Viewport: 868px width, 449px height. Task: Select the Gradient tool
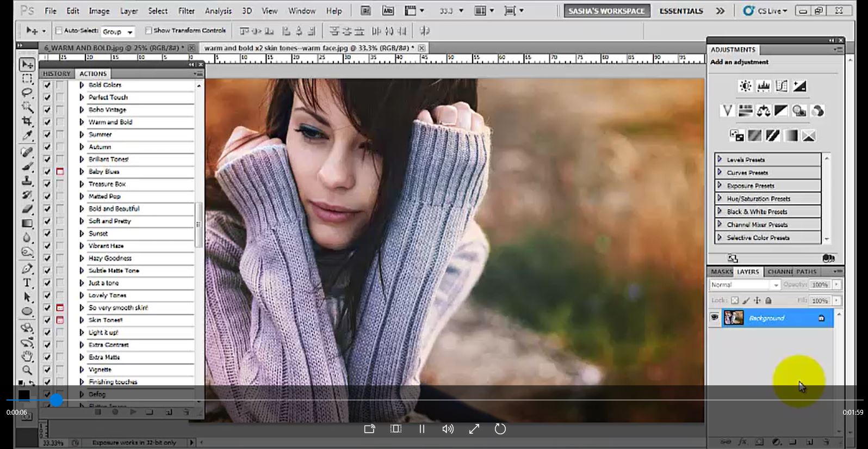[x=27, y=223]
